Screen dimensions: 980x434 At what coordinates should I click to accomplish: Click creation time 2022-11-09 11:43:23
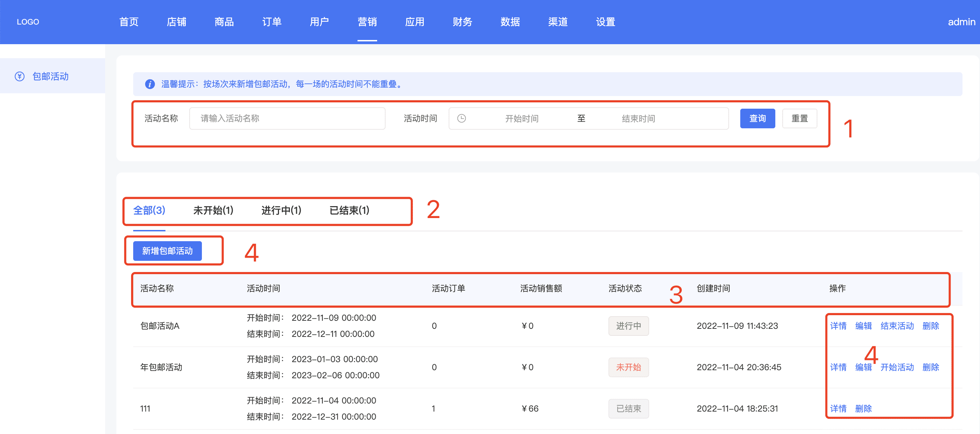coord(737,326)
